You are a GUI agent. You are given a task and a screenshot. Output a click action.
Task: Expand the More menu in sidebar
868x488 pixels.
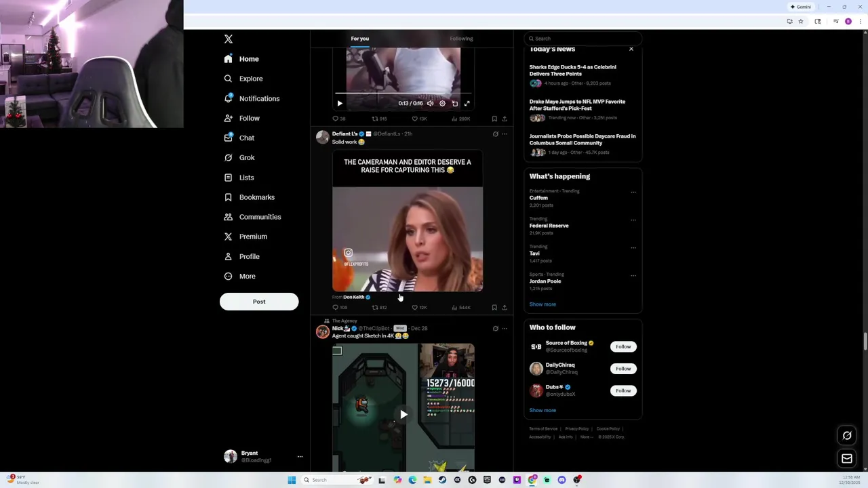[x=239, y=276]
